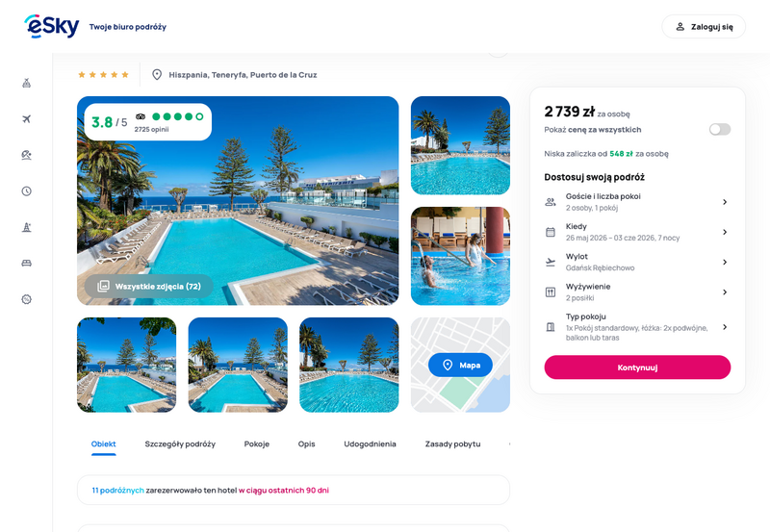Click the pink 'Kontynuuj' button
This screenshot has height=532, width=770.
[637, 367]
